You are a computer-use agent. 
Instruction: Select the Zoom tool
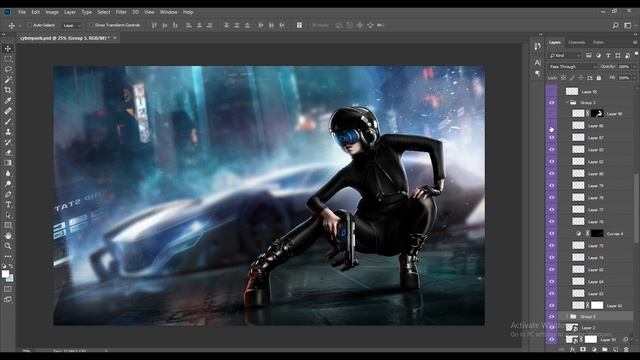pos(8,246)
